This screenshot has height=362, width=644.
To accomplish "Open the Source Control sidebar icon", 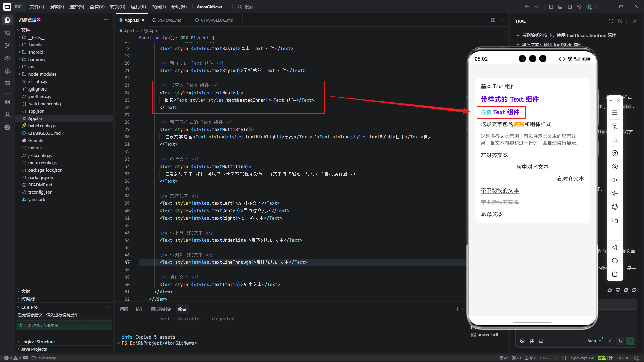I will coord(7,45).
